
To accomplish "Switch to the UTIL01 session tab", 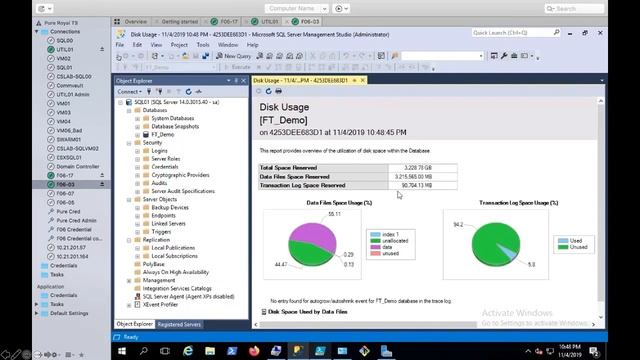I will click(x=265, y=22).
